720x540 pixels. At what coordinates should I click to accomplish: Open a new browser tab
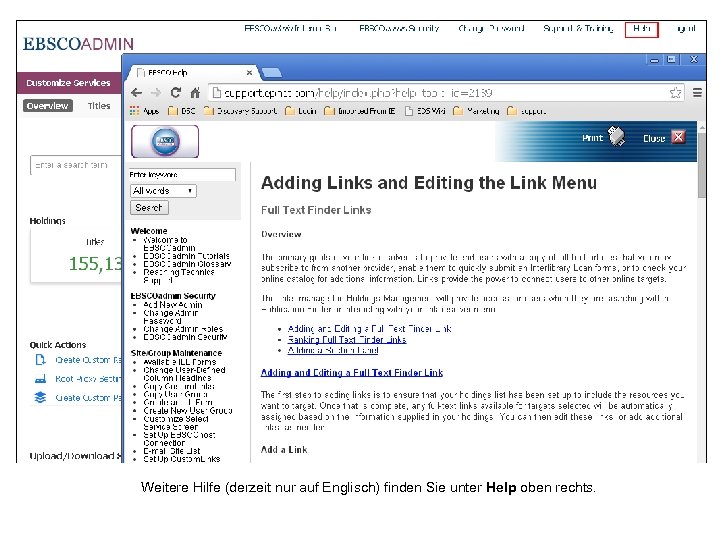point(271,73)
